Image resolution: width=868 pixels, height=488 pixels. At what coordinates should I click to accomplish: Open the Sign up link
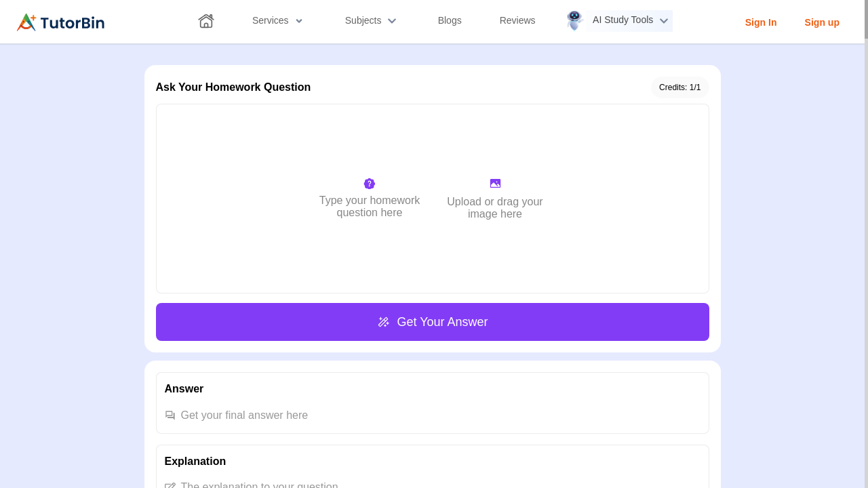(822, 22)
